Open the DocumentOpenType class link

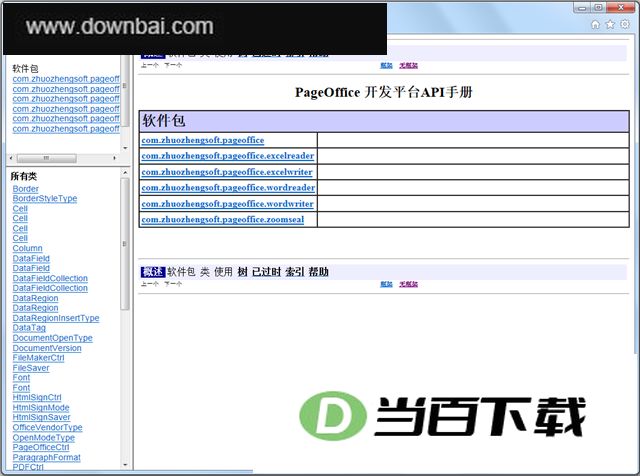pyautogui.click(x=53, y=338)
